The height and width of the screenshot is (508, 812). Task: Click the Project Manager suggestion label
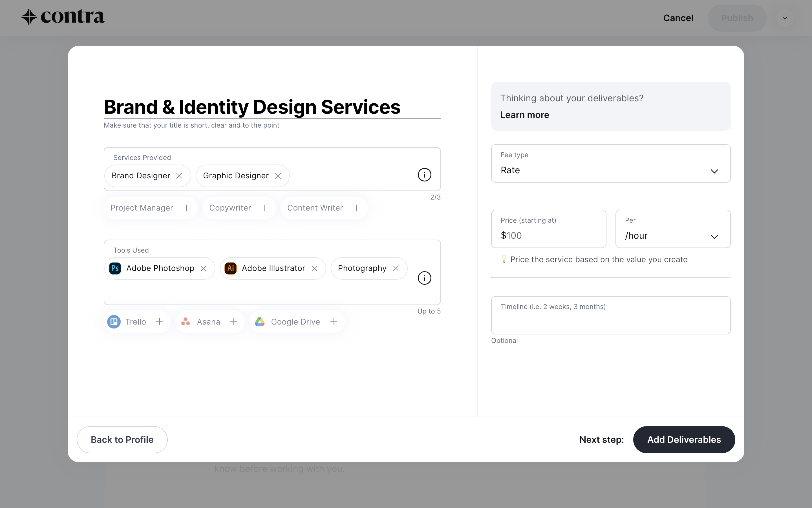(x=142, y=208)
